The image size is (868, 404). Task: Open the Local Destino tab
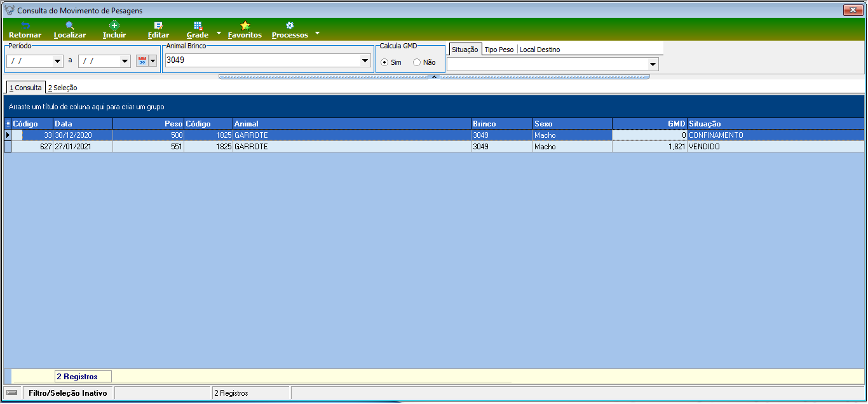(539, 50)
